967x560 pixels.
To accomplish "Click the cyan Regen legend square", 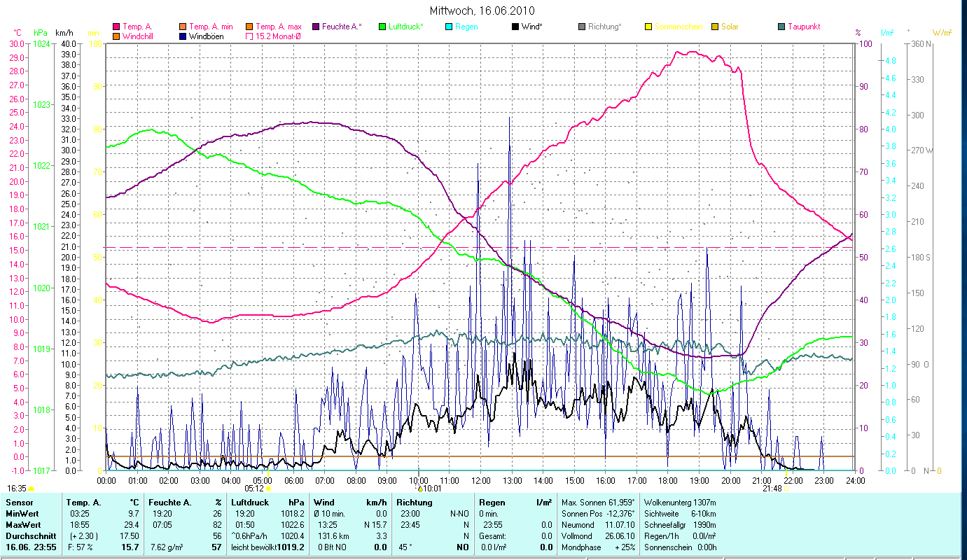I will click(449, 27).
